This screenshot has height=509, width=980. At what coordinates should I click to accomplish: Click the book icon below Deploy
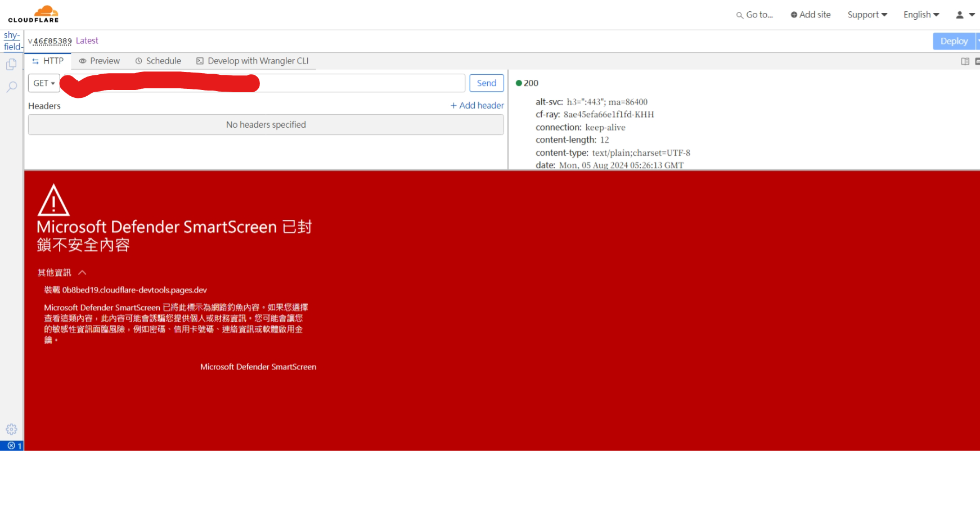[x=965, y=61]
